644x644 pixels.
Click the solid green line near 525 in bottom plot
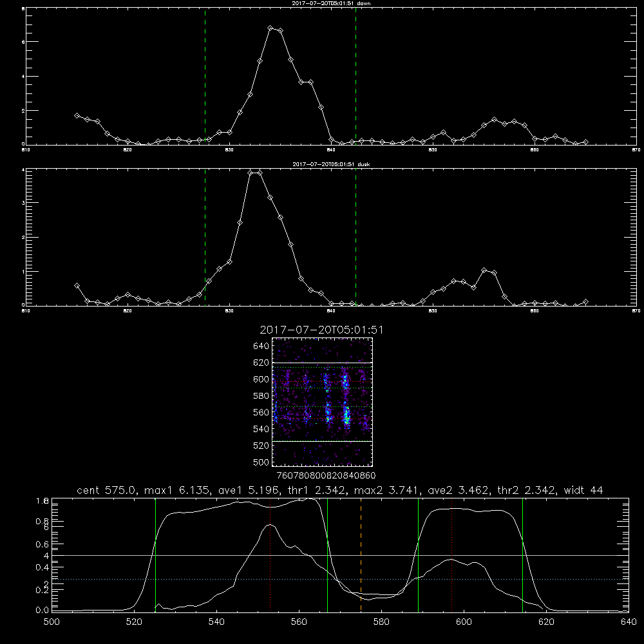click(155, 555)
